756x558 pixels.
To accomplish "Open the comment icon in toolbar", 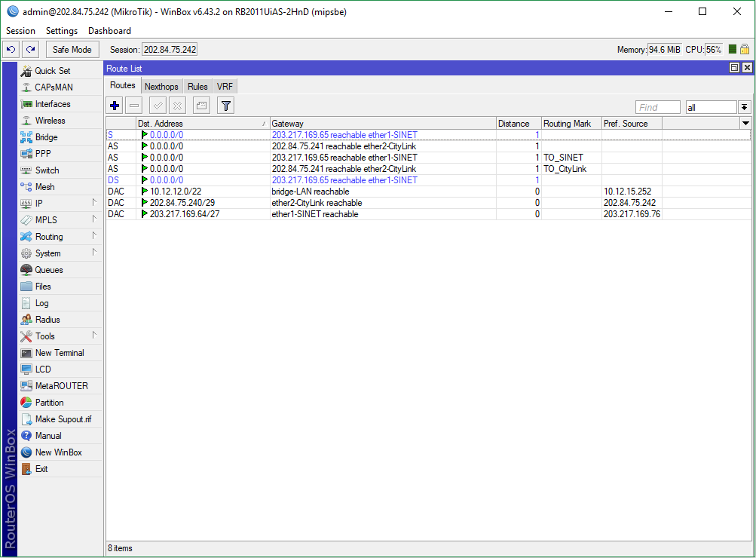I will (x=201, y=106).
